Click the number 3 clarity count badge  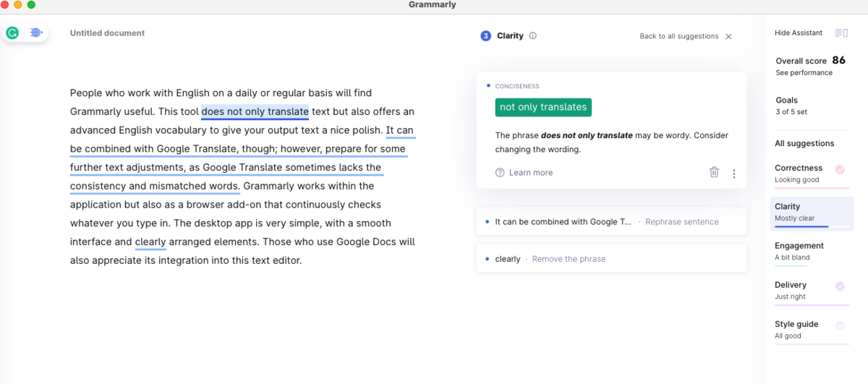tap(486, 35)
